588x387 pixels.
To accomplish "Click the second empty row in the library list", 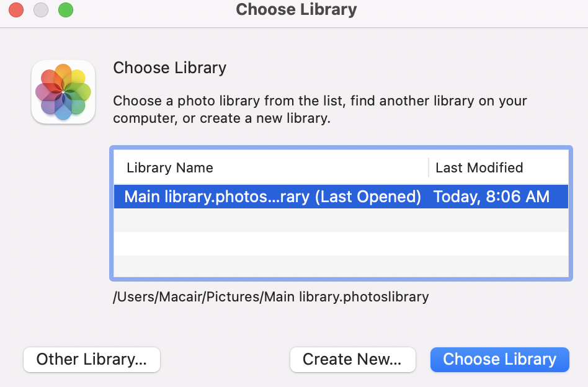I will point(340,244).
